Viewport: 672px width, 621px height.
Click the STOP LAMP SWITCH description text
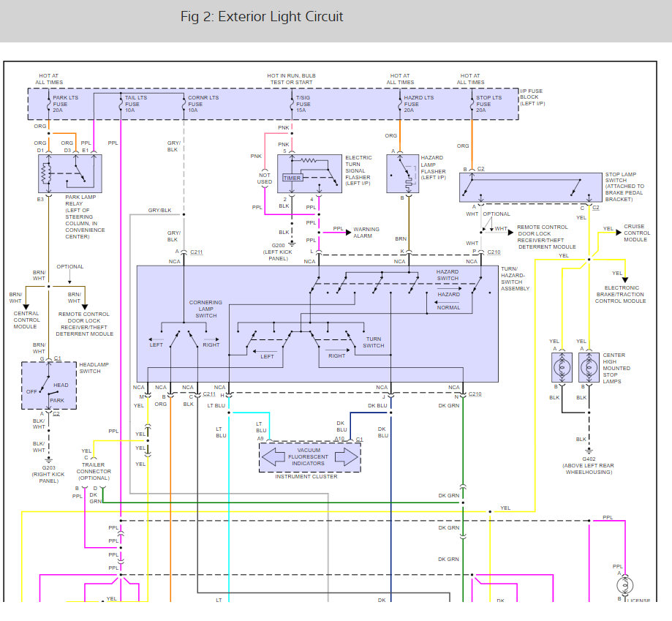pos(624,187)
